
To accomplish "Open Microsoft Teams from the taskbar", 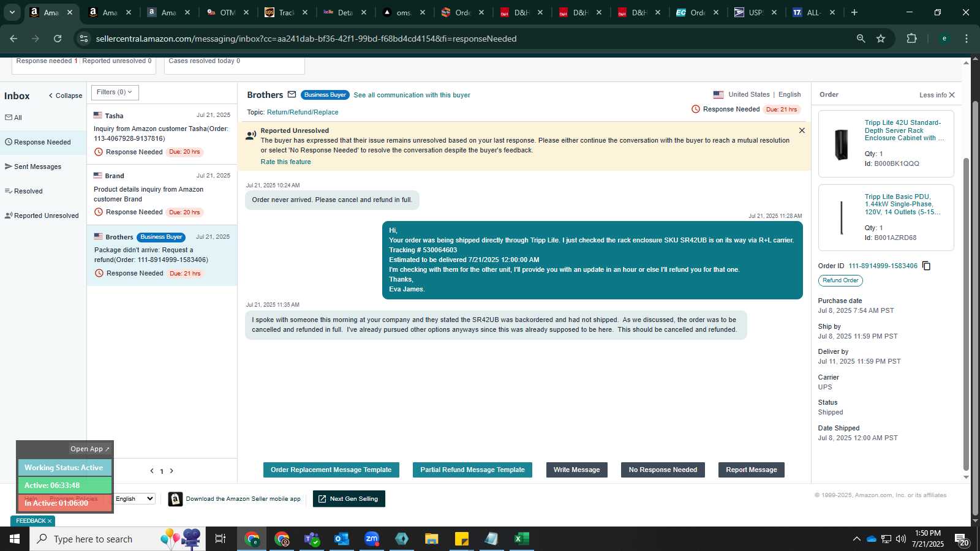I will pyautogui.click(x=312, y=539).
